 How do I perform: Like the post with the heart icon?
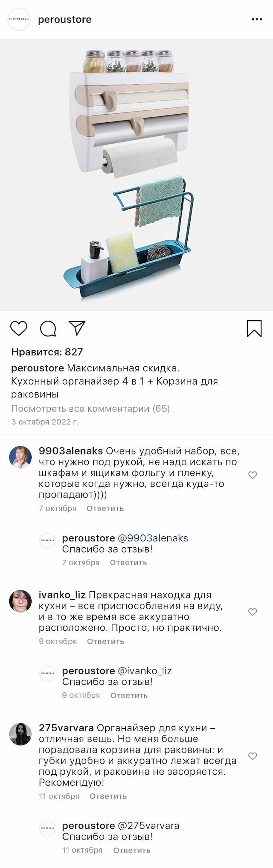click(19, 328)
